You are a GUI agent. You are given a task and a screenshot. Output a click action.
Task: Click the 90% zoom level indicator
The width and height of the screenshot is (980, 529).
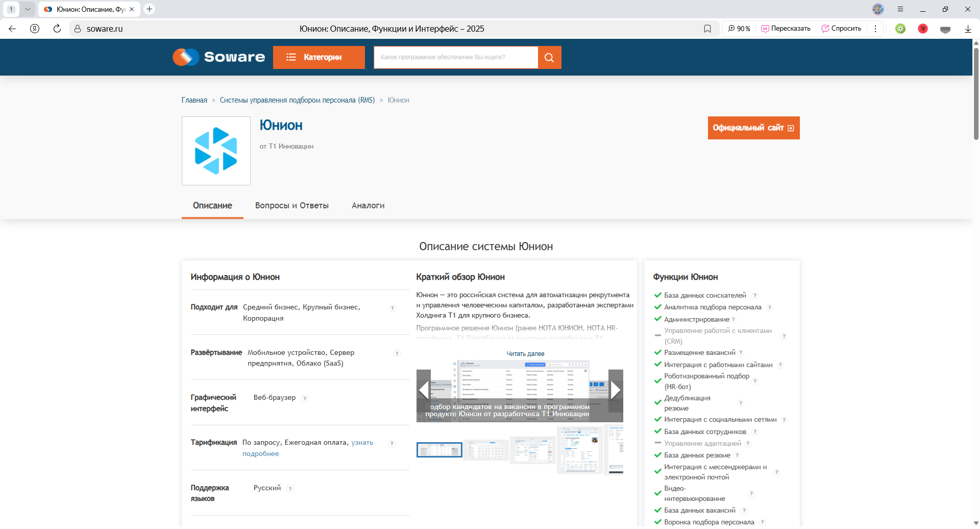(x=740, y=29)
